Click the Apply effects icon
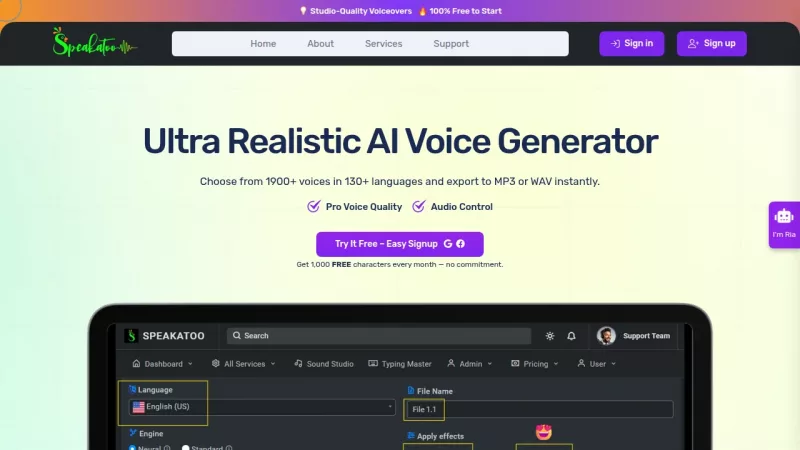The height and width of the screenshot is (450, 800). (411, 435)
